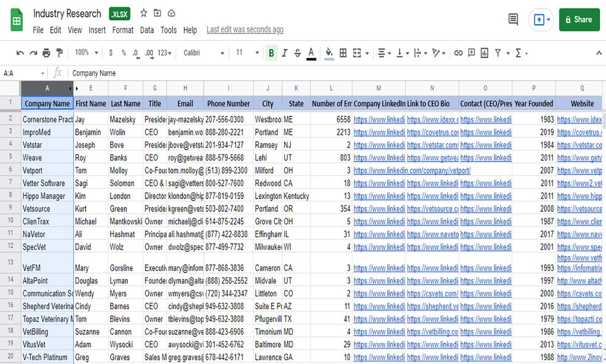
Task: Insert a link using the link icon
Action: click(x=458, y=53)
